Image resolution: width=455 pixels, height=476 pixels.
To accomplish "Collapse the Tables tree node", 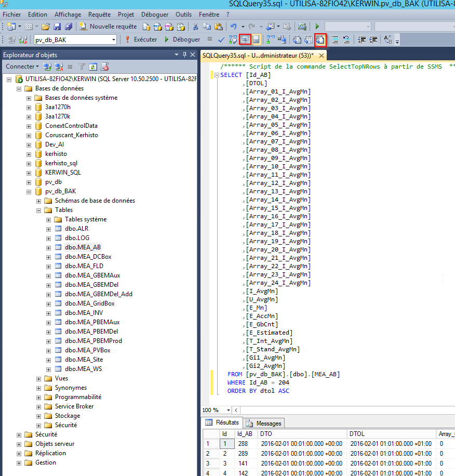I will [39, 210].
